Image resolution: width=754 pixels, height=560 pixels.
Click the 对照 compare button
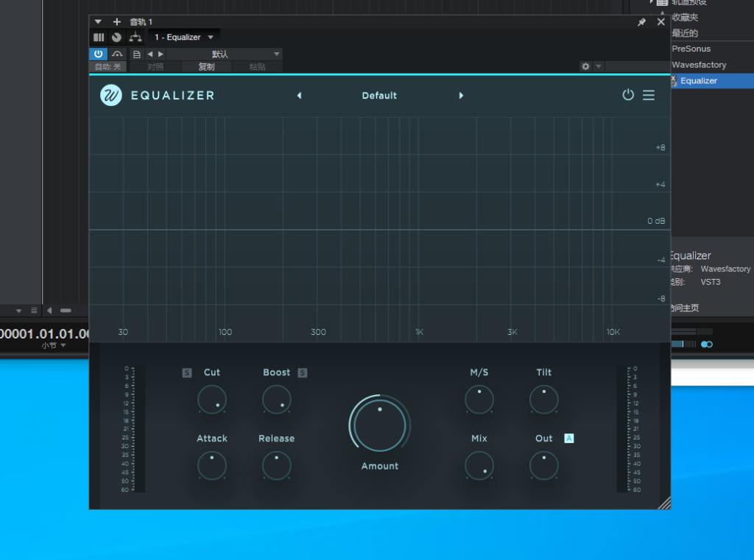[155, 67]
